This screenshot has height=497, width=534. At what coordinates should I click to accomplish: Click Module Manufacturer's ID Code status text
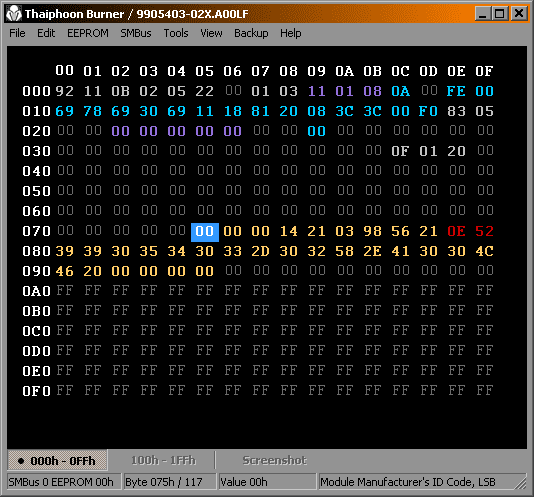408,482
